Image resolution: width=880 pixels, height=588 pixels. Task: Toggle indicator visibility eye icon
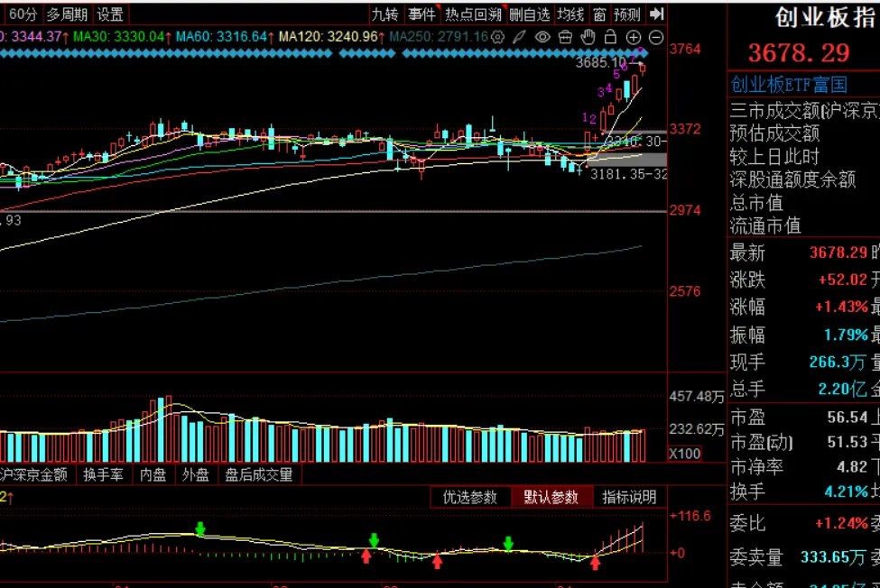(542, 38)
